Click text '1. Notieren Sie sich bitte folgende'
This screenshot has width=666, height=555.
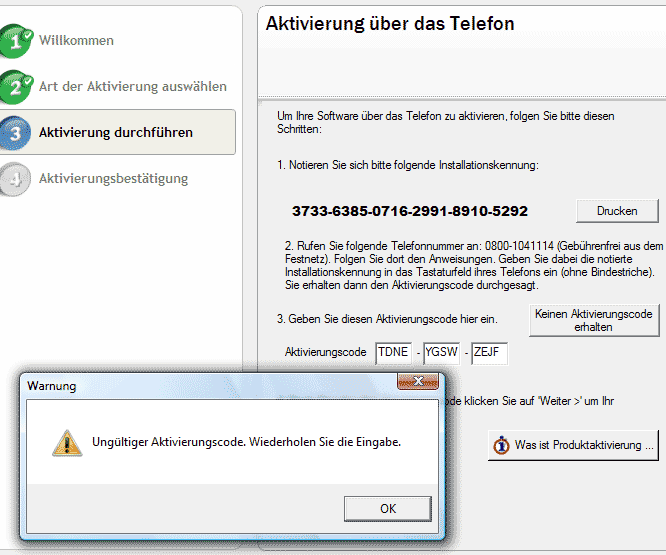pos(408,165)
